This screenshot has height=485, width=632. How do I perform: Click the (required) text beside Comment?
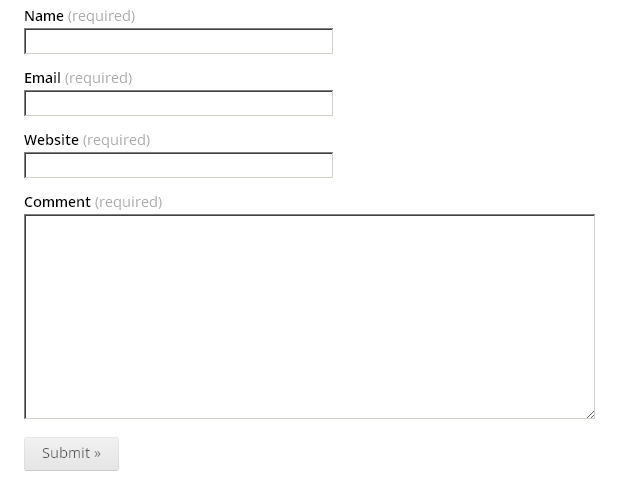click(x=129, y=202)
